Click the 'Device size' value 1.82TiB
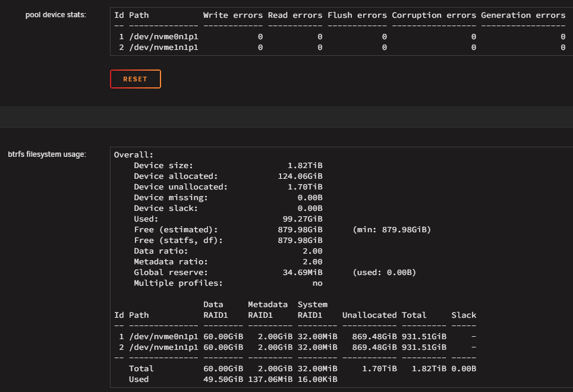The width and height of the screenshot is (573, 392). (305, 165)
